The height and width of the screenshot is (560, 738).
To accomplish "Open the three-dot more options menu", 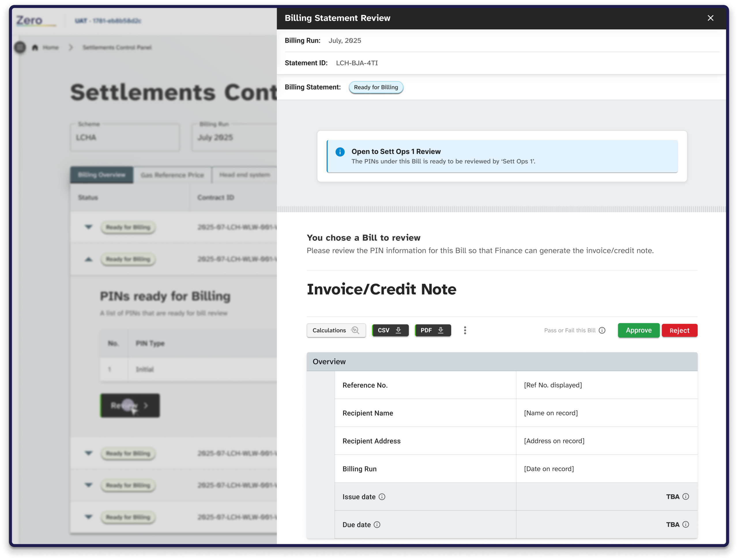I will pos(465,330).
